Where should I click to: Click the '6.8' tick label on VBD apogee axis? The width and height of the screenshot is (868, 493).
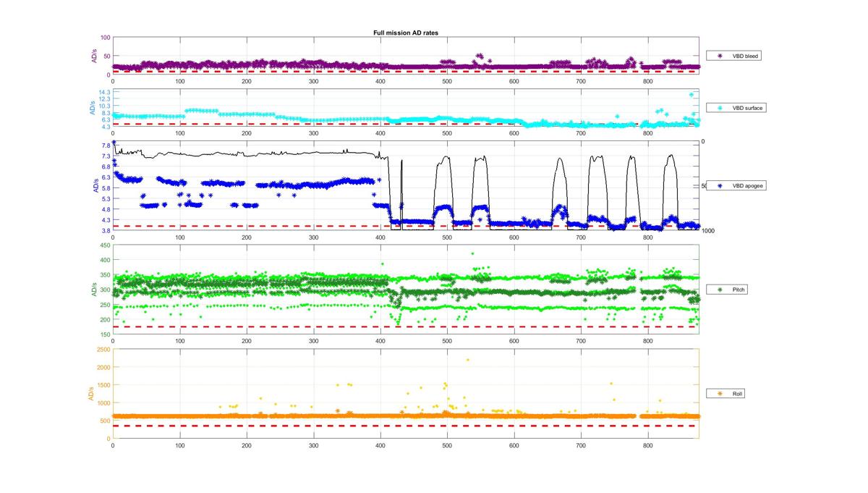point(106,167)
